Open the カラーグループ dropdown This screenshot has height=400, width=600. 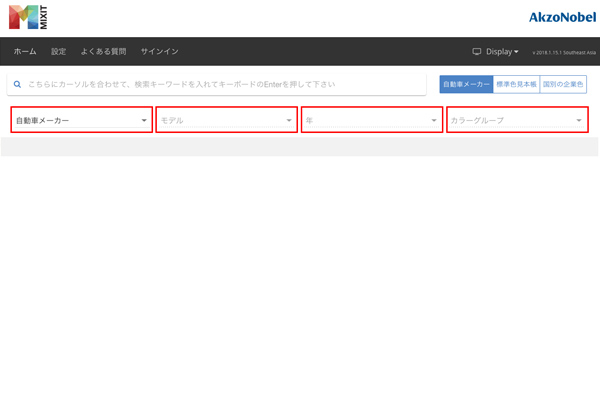click(x=517, y=121)
